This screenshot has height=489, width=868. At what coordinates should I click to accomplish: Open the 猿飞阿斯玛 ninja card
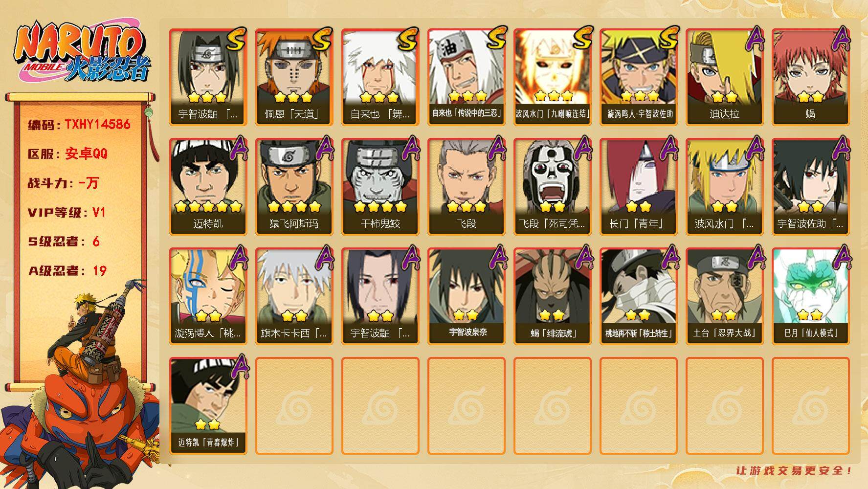coord(294,187)
